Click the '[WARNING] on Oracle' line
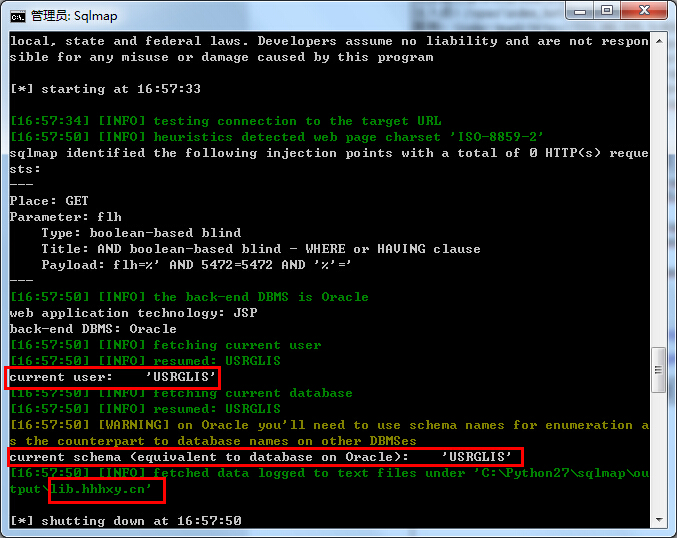 329,433
